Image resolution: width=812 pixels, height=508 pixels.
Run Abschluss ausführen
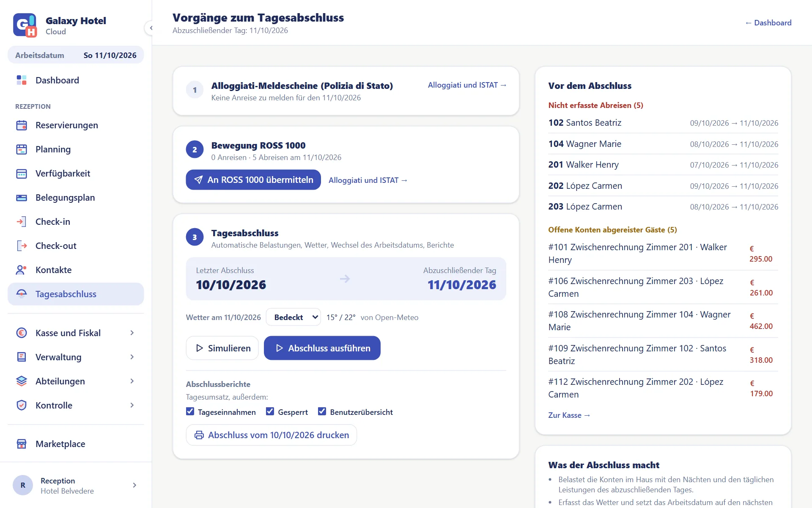(322, 348)
